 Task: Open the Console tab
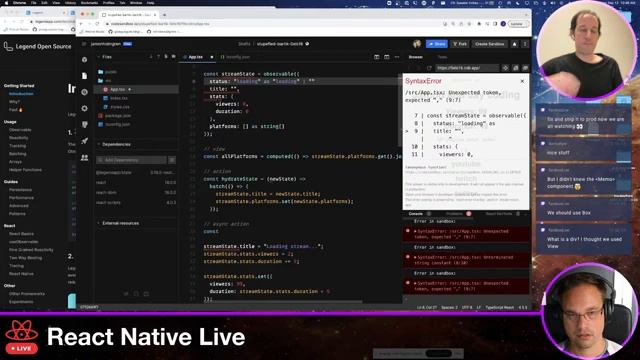[x=416, y=214]
